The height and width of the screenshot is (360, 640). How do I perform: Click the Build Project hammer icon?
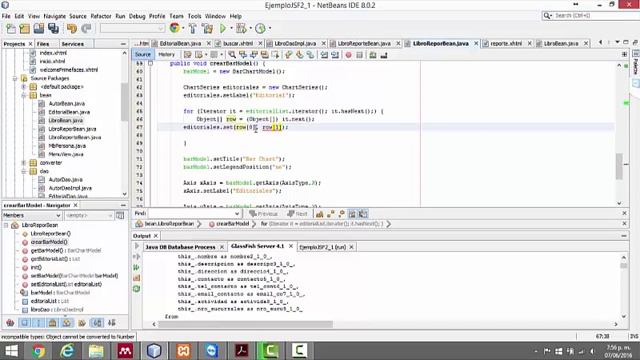coord(193,28)
